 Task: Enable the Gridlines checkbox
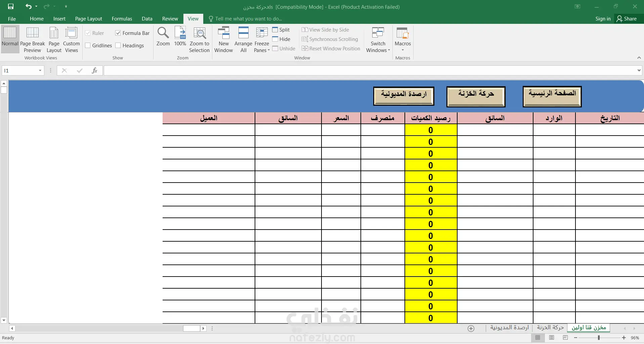point(88,45)
